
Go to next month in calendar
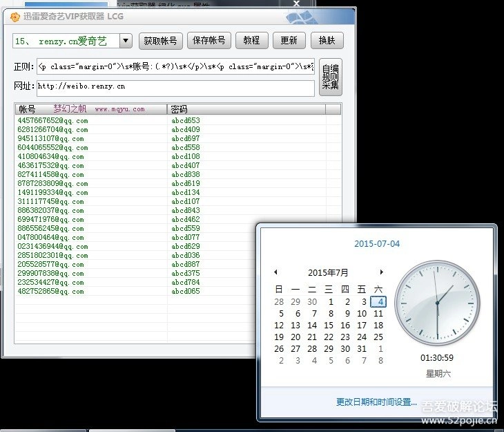pyautogui.click(x=382, y=272)
